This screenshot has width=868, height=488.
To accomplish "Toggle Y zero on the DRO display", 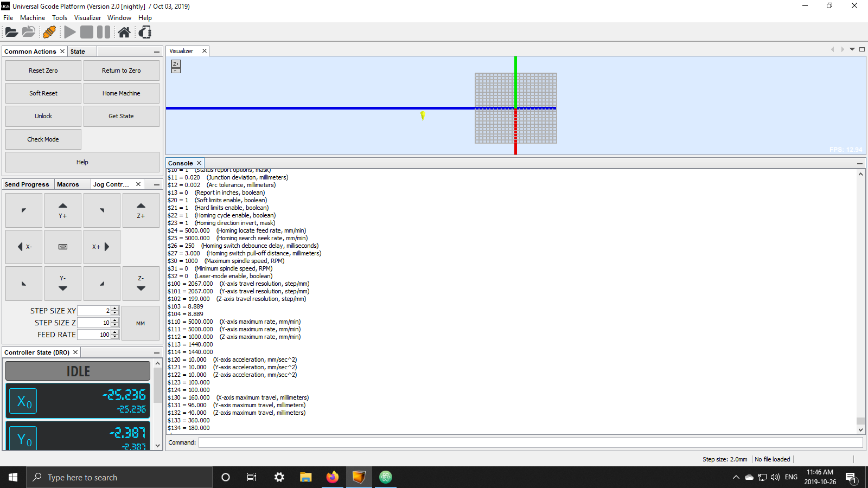I will 23,439.
